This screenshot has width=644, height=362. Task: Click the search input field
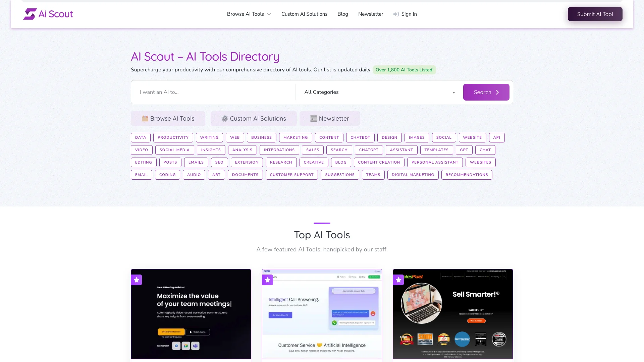214,92
